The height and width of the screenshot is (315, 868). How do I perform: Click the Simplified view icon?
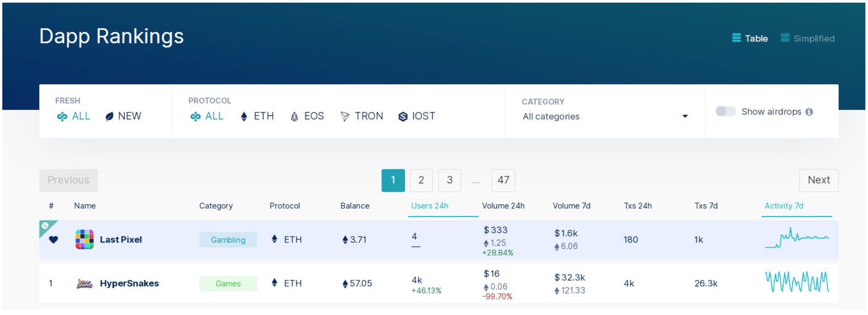(x=785, y=38)
